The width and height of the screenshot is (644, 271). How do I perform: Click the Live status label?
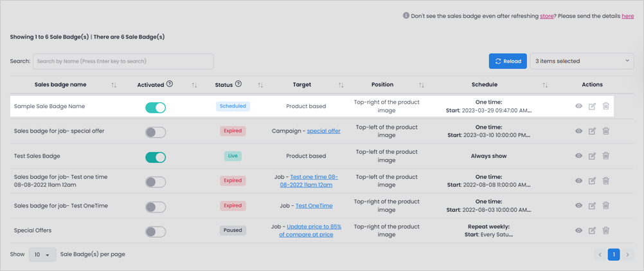(x=233, y=156)
